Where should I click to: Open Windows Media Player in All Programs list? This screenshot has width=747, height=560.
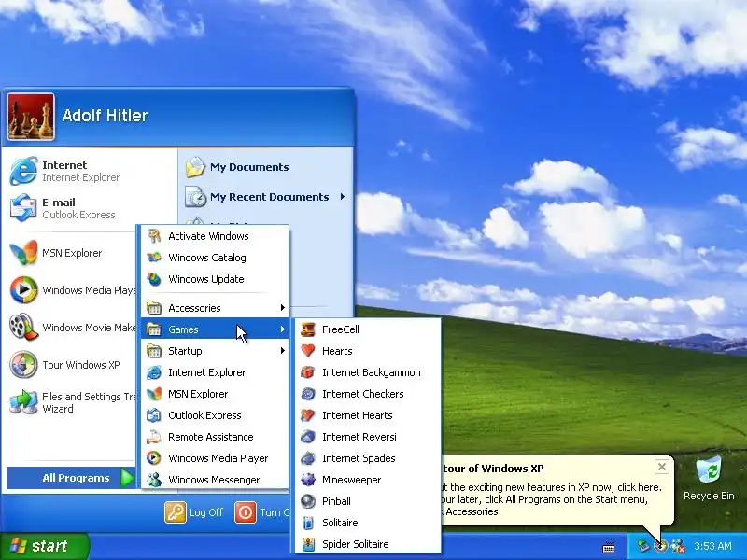[x=215, y=458]
